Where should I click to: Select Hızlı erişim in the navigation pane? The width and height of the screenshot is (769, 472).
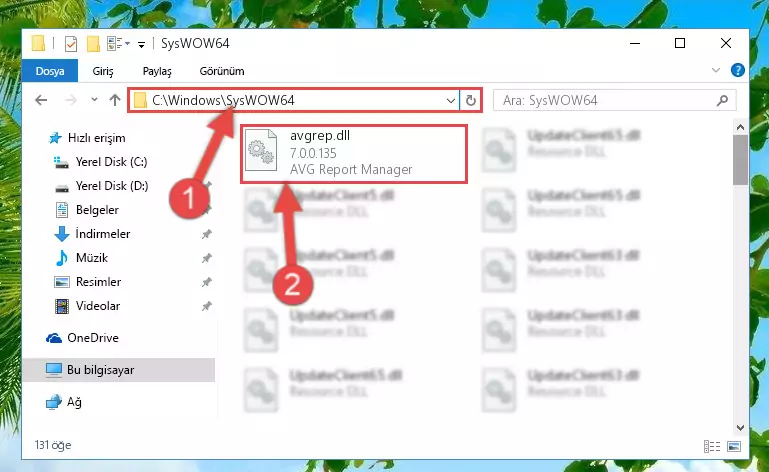(87, 138)
